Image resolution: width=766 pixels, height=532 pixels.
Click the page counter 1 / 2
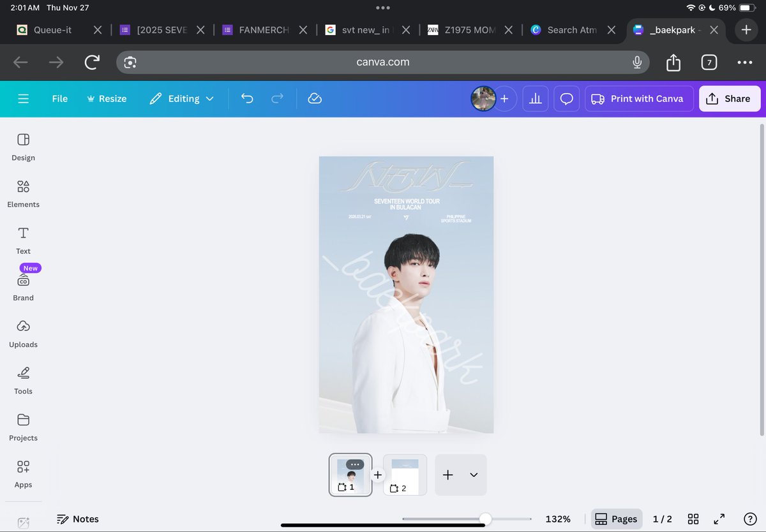(x=663, y=519)
